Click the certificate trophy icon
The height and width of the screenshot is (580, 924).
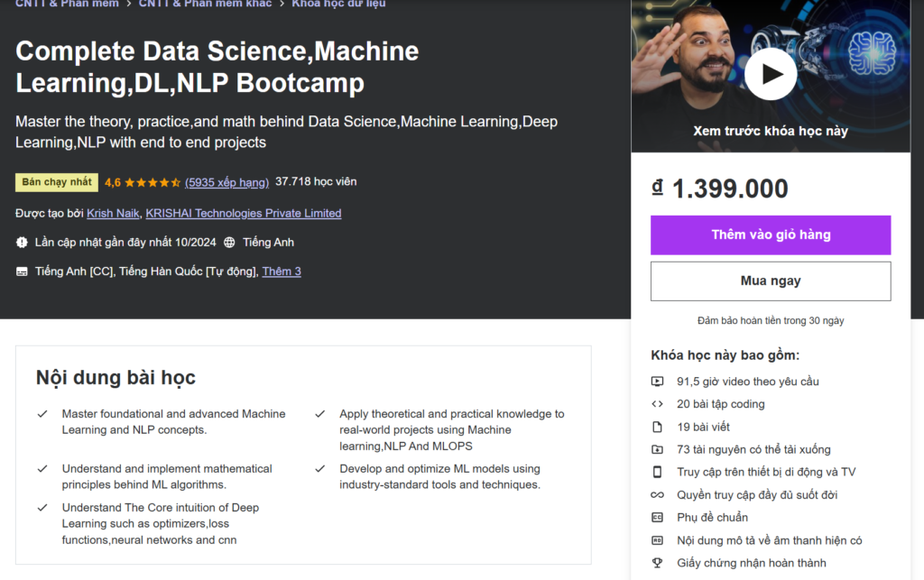[x=657, y=563]
